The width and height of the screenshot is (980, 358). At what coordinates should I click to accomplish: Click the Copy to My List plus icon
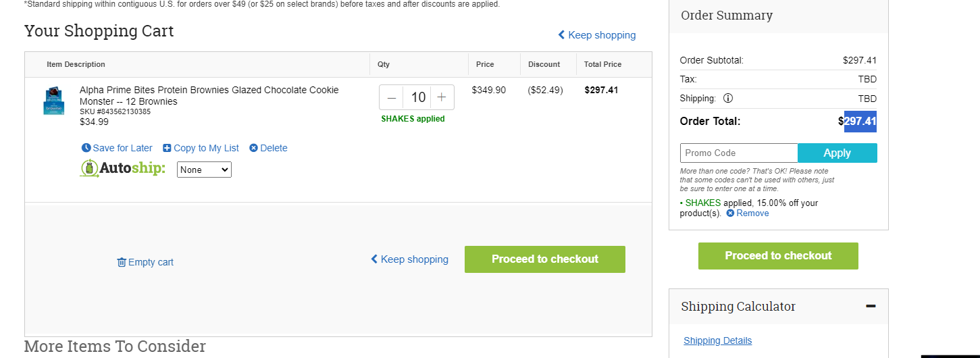tap(167, 148)
